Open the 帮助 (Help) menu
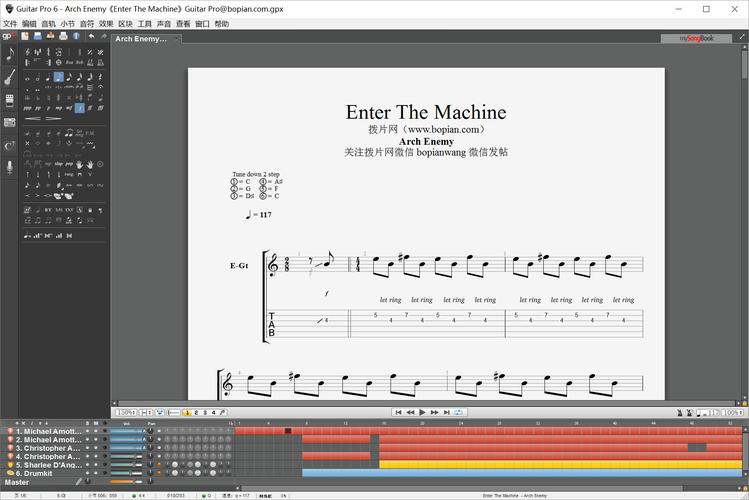The height and width of the screenshot is (500, 749). coord(222,23)
